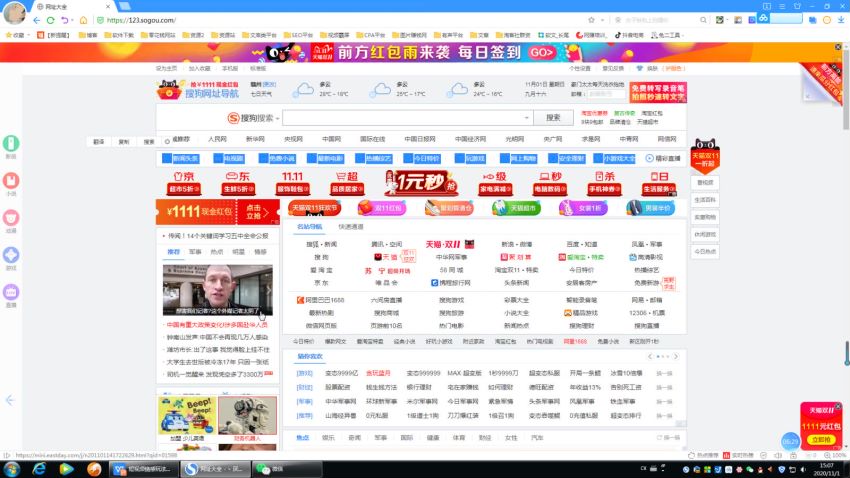Open the 阿里巴巴1688 link
Image resolution: width=850 pixels, height=478 pixels.
[320, 300]
